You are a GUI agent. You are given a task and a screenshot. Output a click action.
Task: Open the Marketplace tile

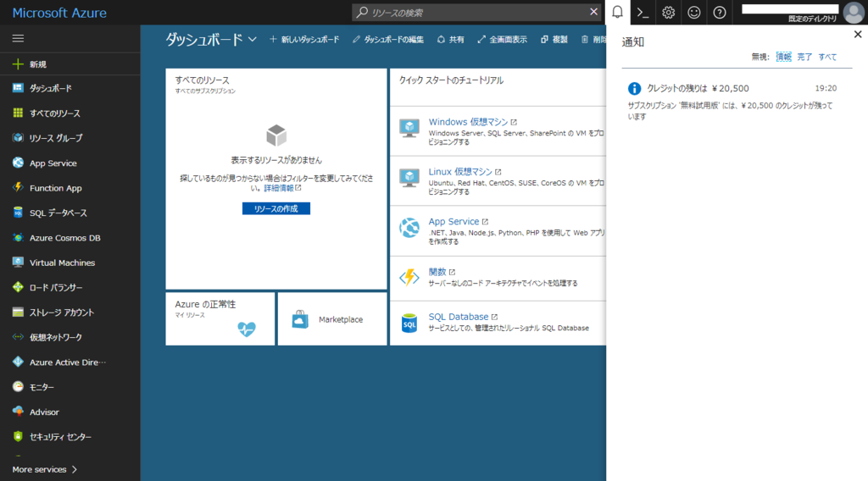coord(332,319)
